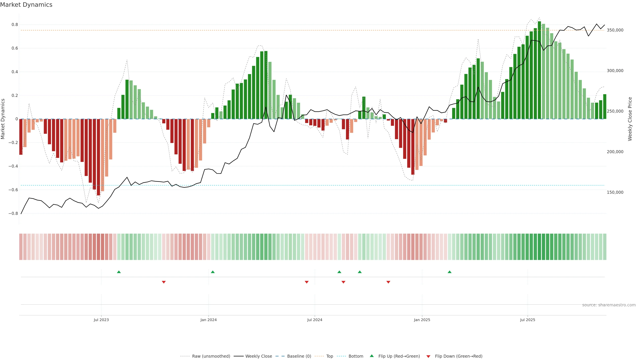This screenshot has width=644, height=362.
Task: Toggle the Weekly Close legend entry
Action: (x=258, y=356)
